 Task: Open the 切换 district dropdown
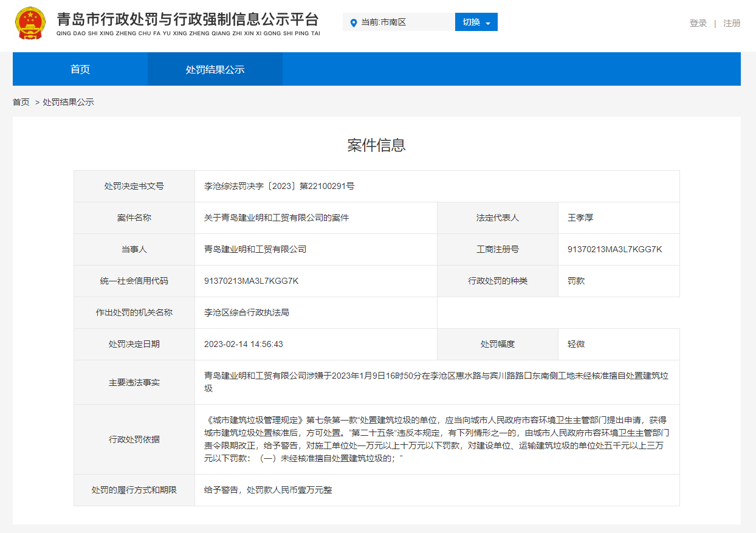click(476, 22)
